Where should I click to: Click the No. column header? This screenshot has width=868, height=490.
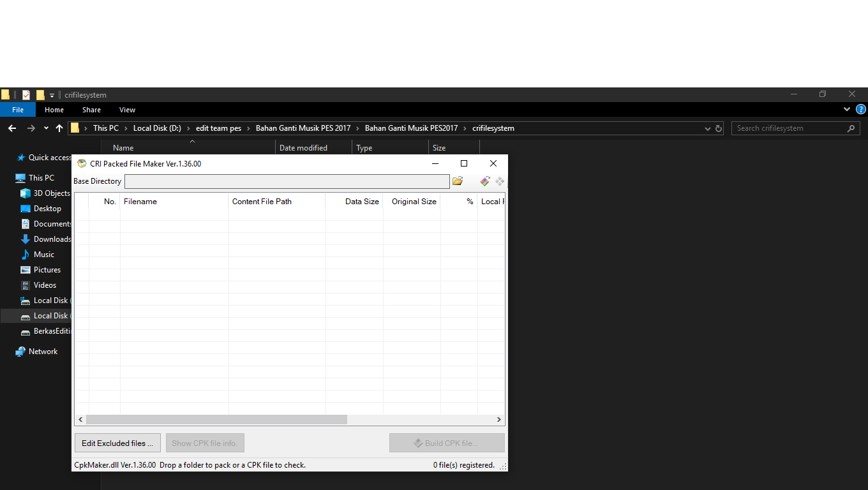[x=105, y=202]
